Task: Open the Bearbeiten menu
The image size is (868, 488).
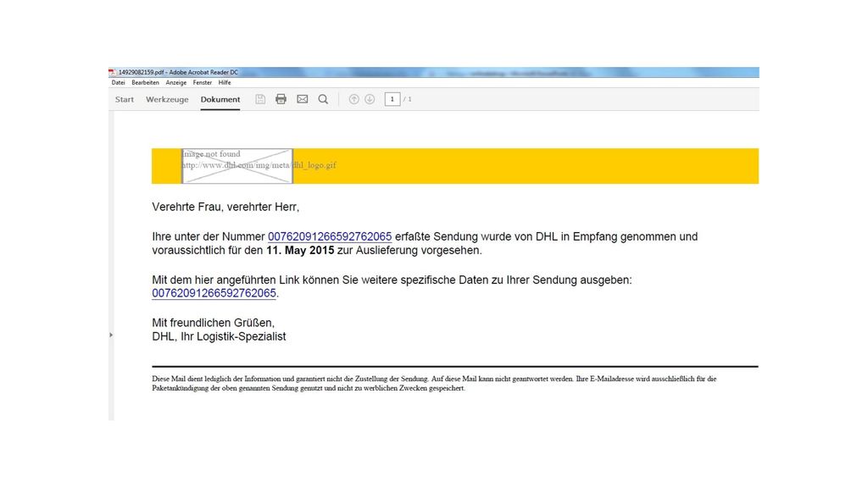Action: pyautogui.click(x=145, y=82)
